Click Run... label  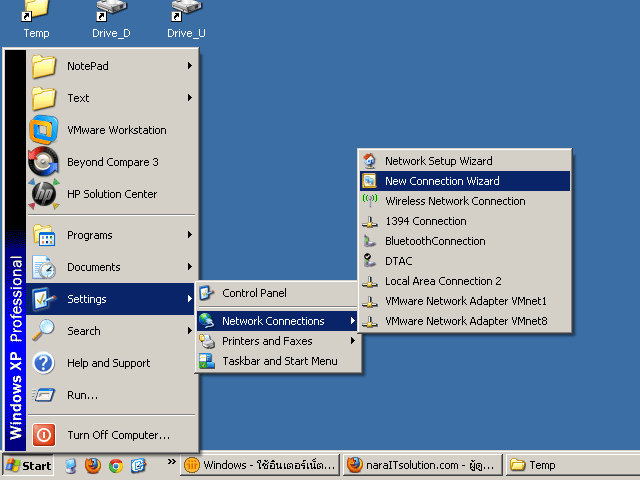[82, 395]
